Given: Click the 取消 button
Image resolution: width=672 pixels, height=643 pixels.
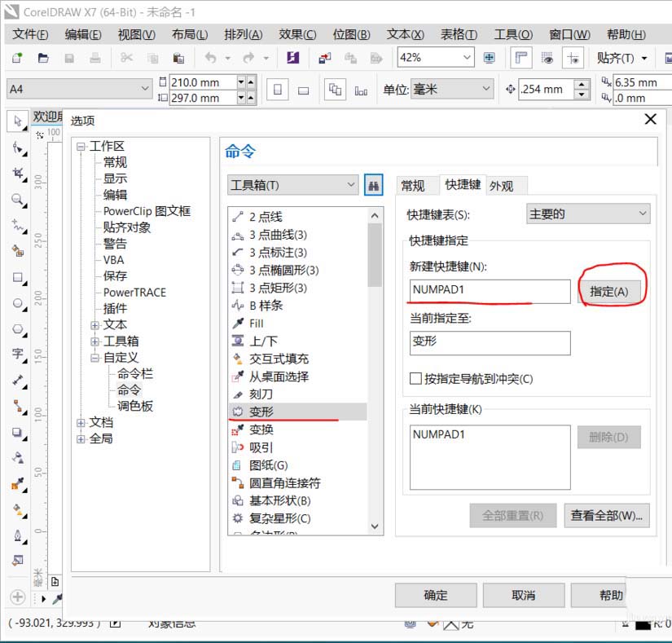Looking at the screenshot, I should pyautogui.click(x=523, y=595).
